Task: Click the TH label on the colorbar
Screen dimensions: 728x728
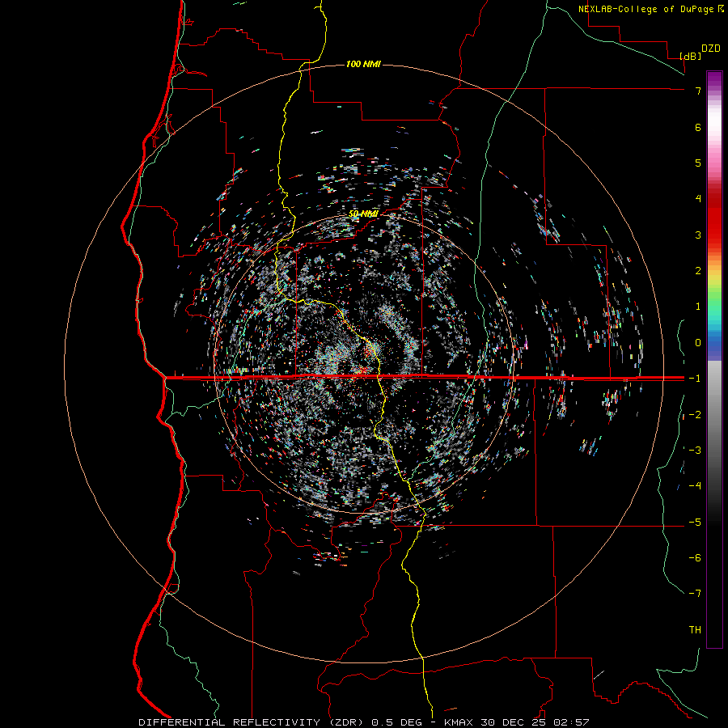Action: point(695,630)
